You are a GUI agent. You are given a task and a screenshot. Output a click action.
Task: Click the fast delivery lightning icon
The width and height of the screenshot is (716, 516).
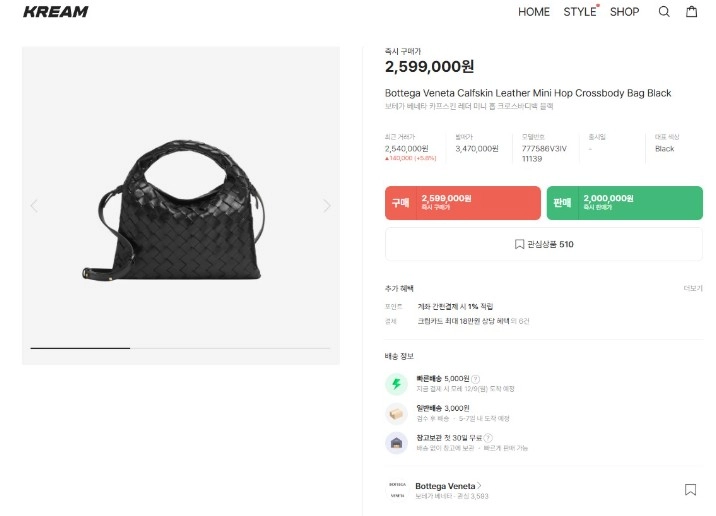pyautogui.click(x=397, y=383)
